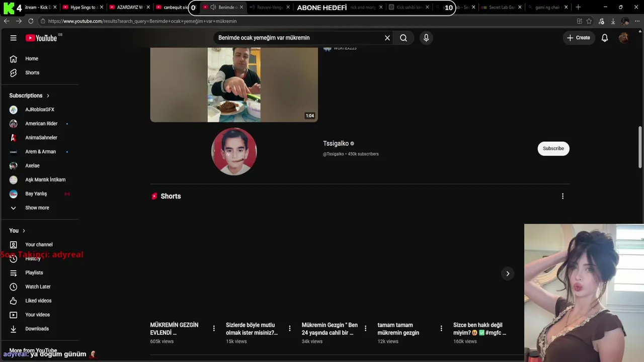Open the Tssigalko channel avatar
644x362 pixels.
coord(234,151)
